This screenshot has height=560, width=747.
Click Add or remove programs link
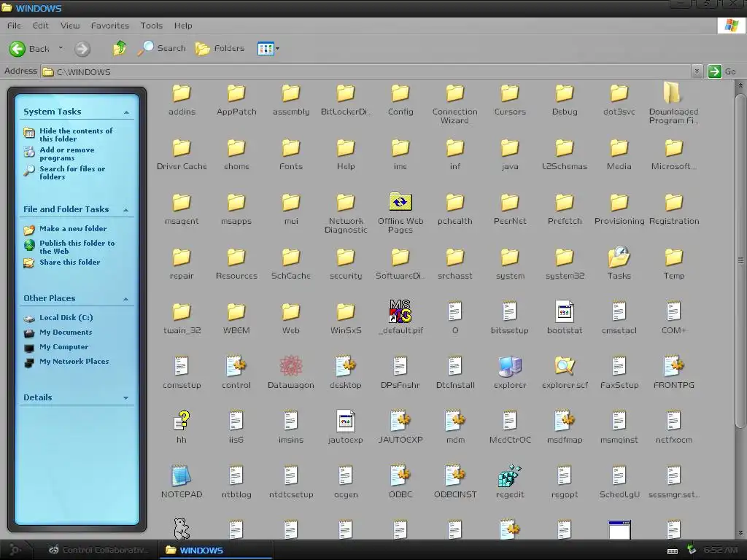(60, 154)
